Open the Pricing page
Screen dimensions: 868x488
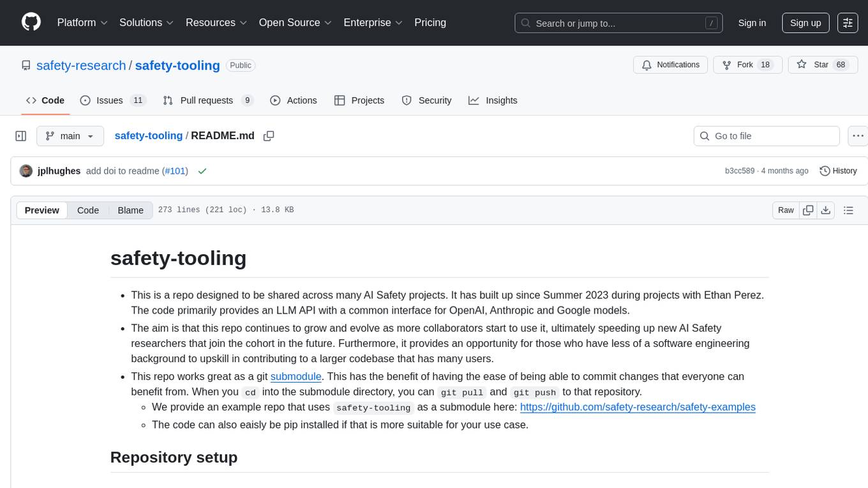pos(430,22)
